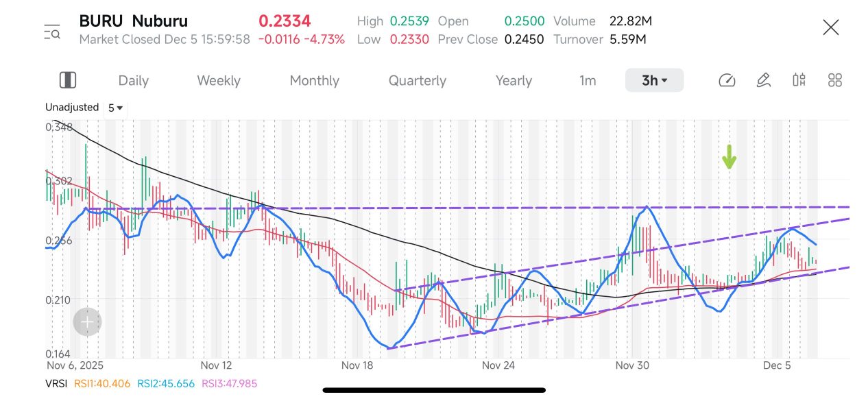Click the green down arrow marker

[729, 157]
